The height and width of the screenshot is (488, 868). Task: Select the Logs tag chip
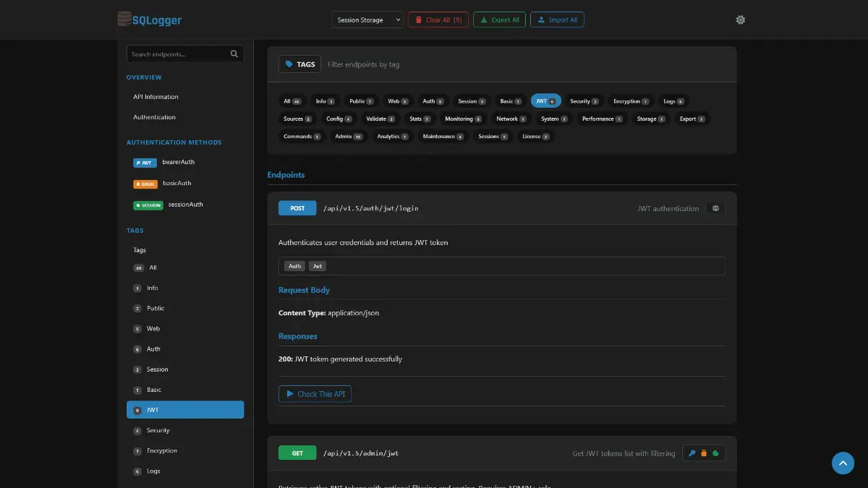[x=673, y=101]
